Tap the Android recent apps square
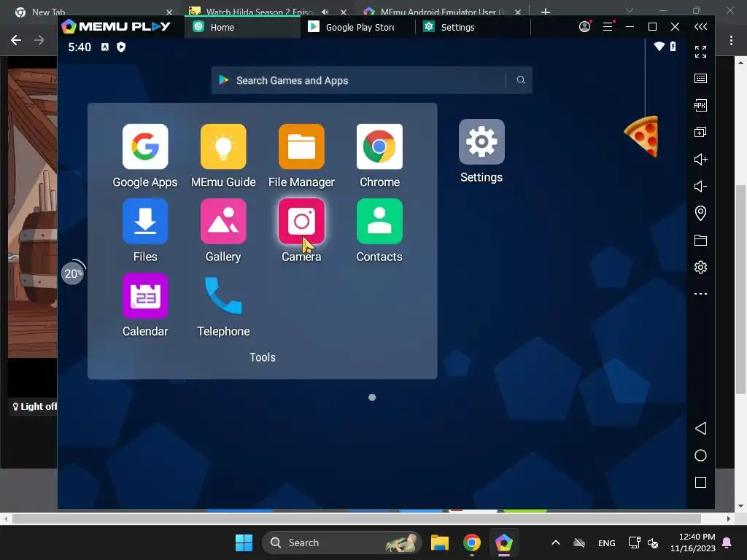The height and width of the screenshot is (560, 747). (x=700, y=483)
